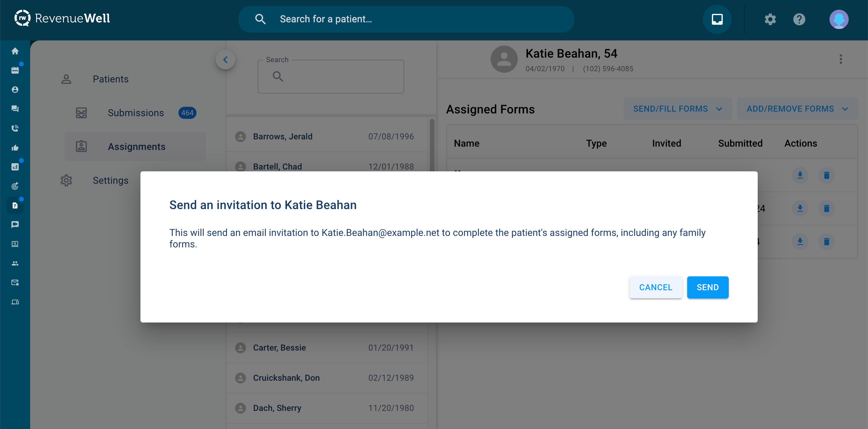Open the Reviews thumbs-up icon
Image resolution: width=868 pixels, height=429 pixels.
coord(15,148)
